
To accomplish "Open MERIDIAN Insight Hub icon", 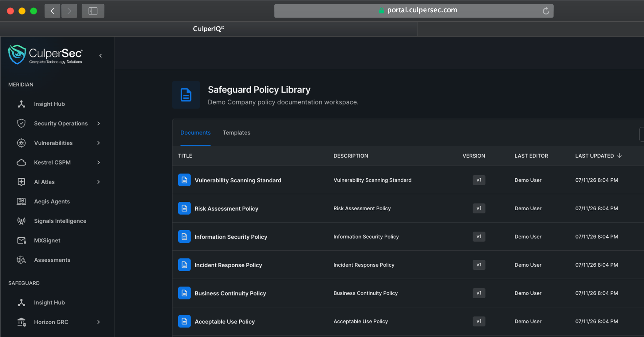I will [21, 104].
